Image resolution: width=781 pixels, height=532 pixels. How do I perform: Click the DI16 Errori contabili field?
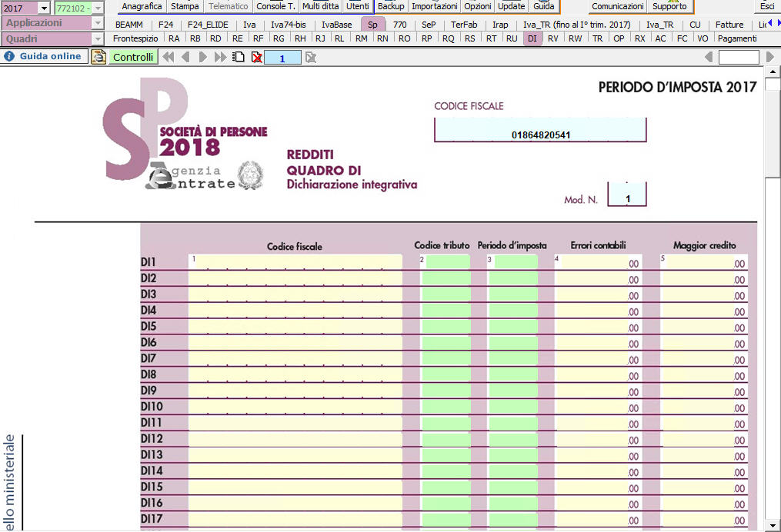[x=598, y=503]
